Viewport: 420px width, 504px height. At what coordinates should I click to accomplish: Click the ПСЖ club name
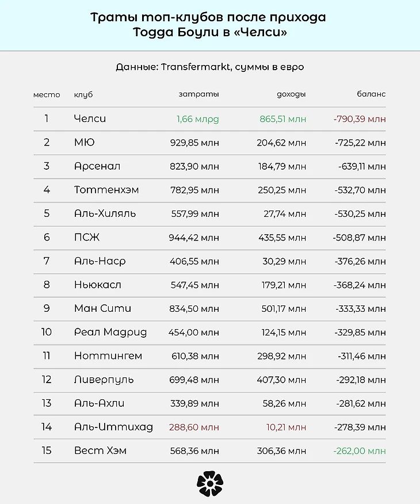point(87,237)
